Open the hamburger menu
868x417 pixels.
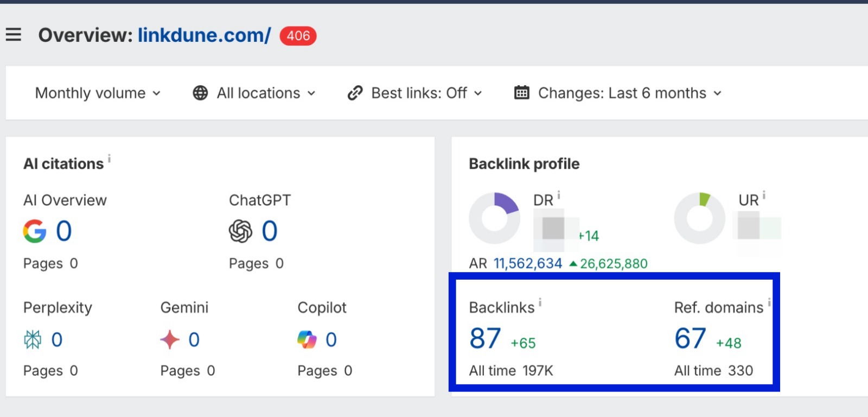pos(14,35)
